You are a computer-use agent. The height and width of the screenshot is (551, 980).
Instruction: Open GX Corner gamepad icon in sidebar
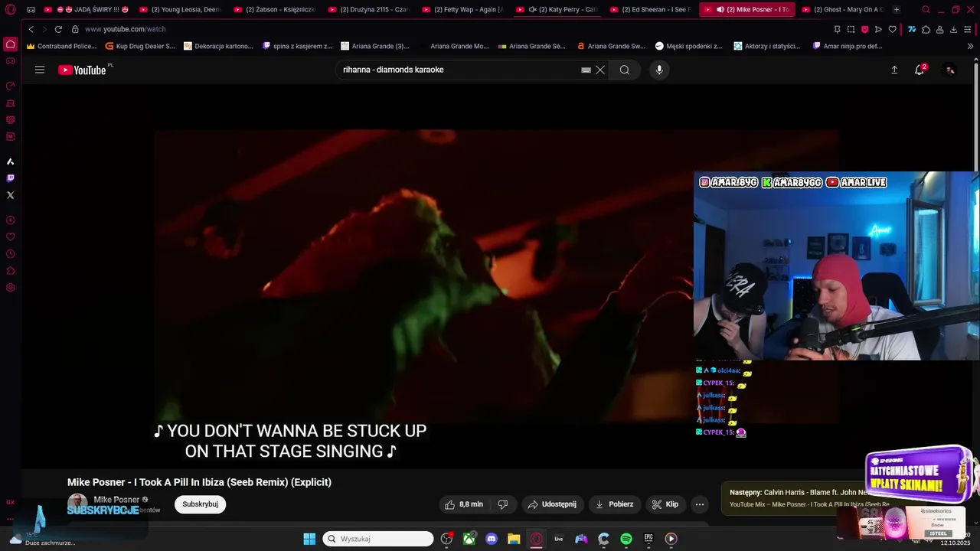point(10,60)
